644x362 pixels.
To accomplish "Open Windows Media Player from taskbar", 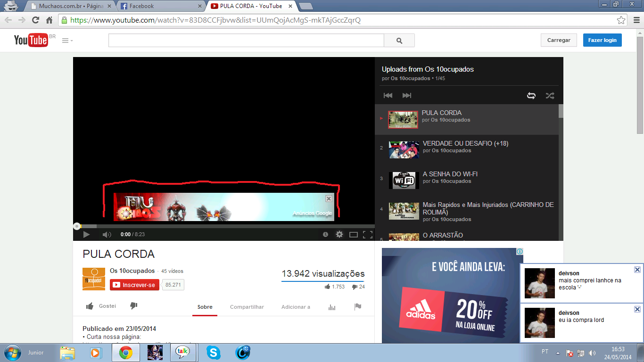I will tap(96, 353).
